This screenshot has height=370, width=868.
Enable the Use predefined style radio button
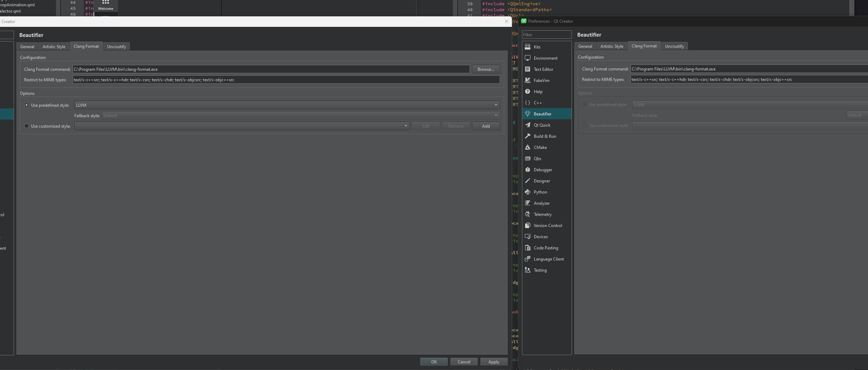tap(27, 105)
